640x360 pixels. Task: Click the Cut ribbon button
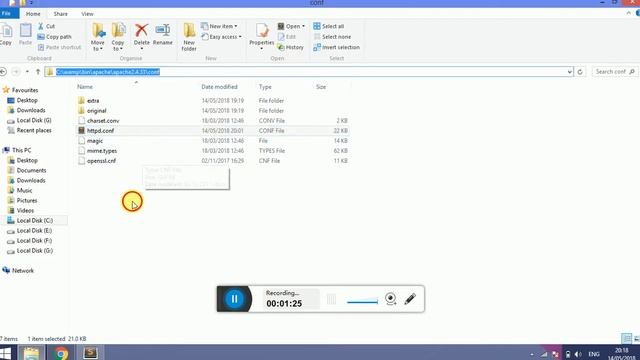[46, 26]
